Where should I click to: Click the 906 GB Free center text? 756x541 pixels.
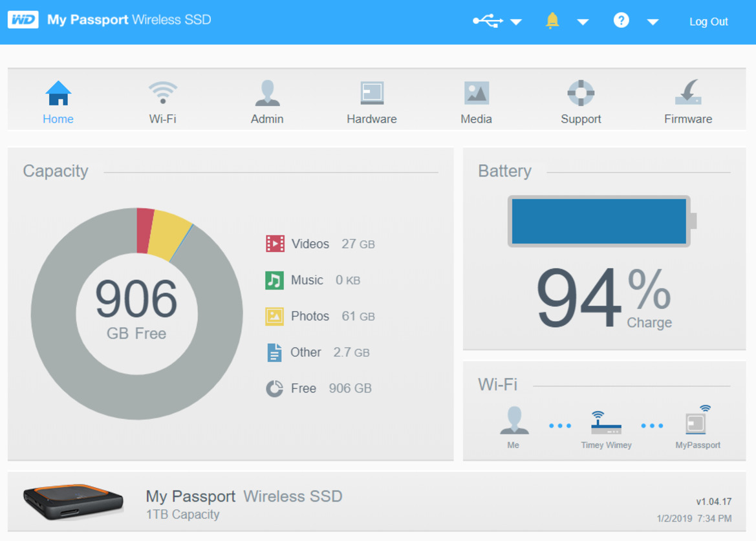(136, 309)
